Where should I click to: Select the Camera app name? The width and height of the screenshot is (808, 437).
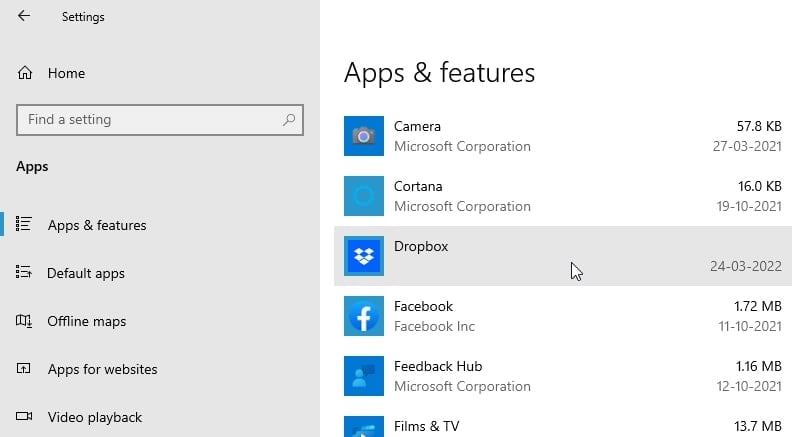point(417,126)
